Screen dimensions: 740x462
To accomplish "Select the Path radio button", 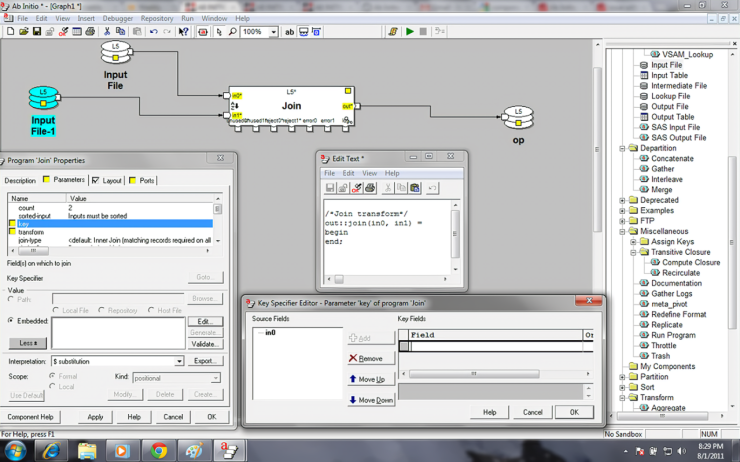I will (x=11, y=298).
